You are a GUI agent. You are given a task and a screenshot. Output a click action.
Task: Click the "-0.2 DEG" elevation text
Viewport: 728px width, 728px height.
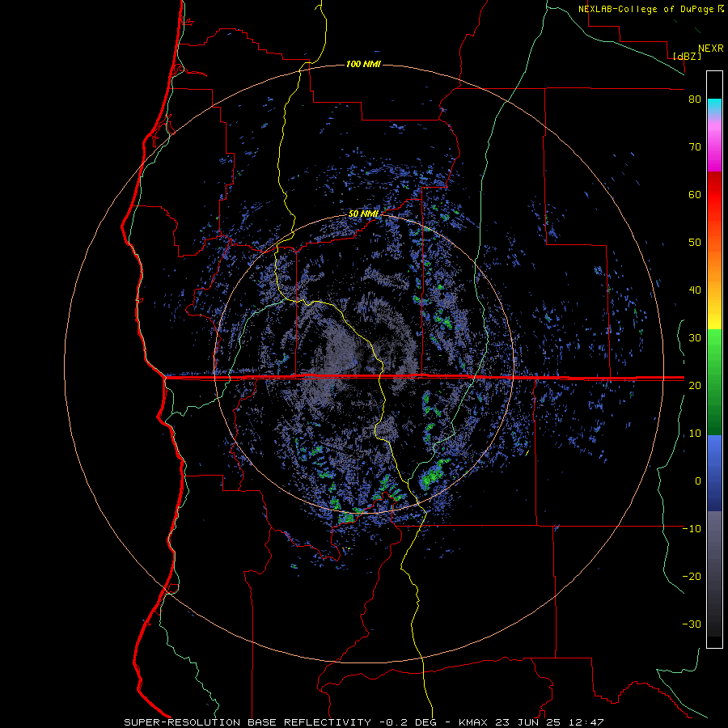pyautogui.click(x=409, y=722)
